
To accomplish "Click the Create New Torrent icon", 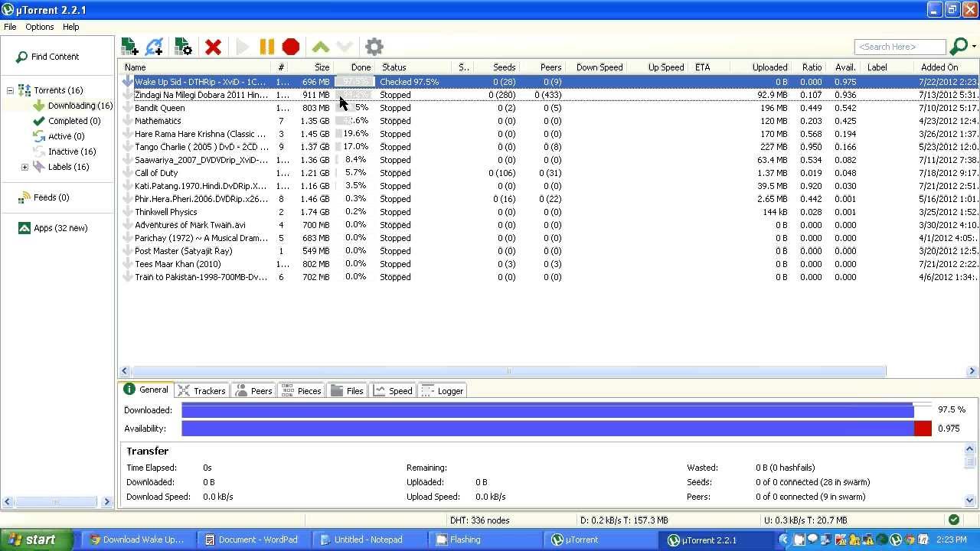I will click(183, 47).
